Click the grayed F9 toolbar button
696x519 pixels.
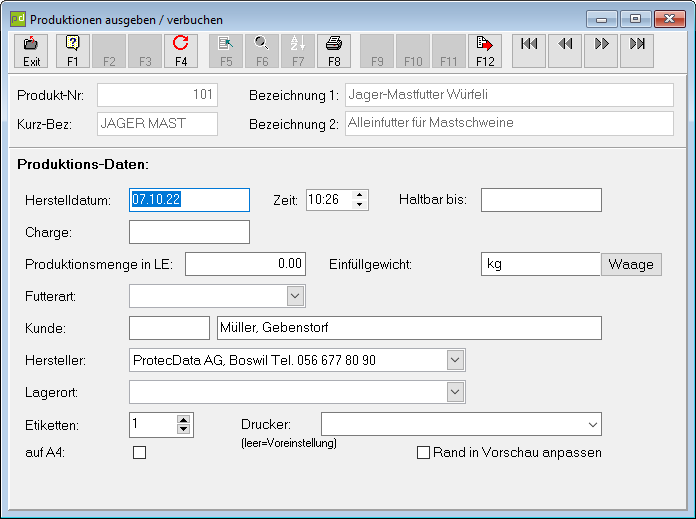click(x=377, y=51)
